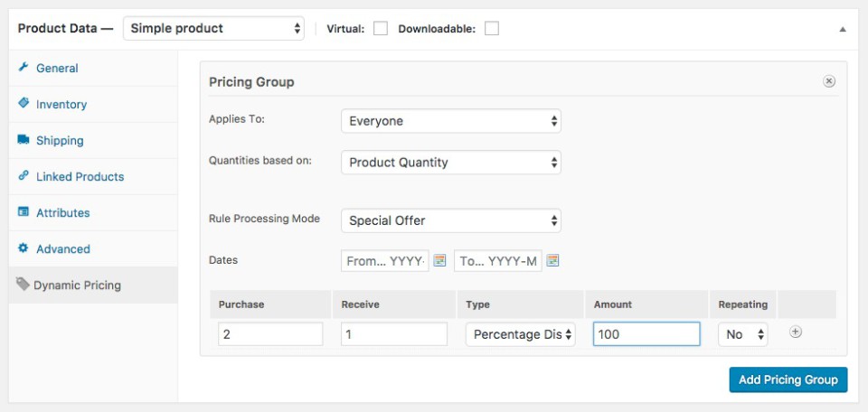
Task: Click the General wrench icon
Action: click(x=24, y=68)
